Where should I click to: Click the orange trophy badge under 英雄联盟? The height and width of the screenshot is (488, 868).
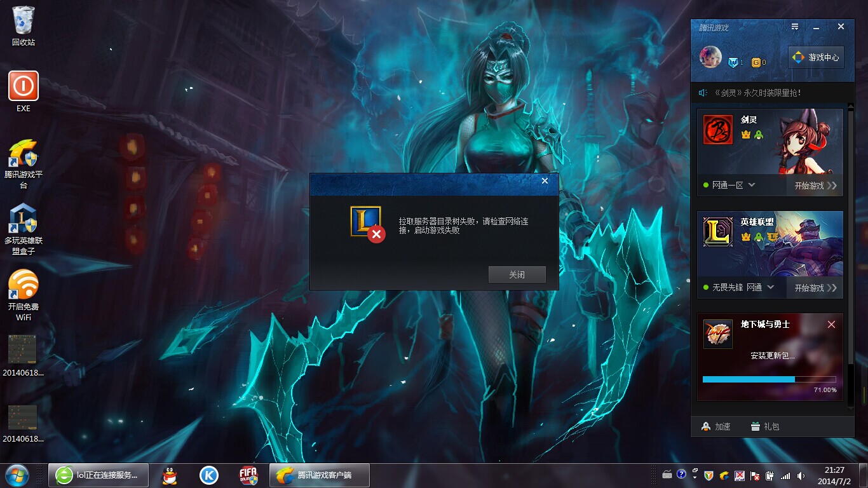(x=772, y=237)
